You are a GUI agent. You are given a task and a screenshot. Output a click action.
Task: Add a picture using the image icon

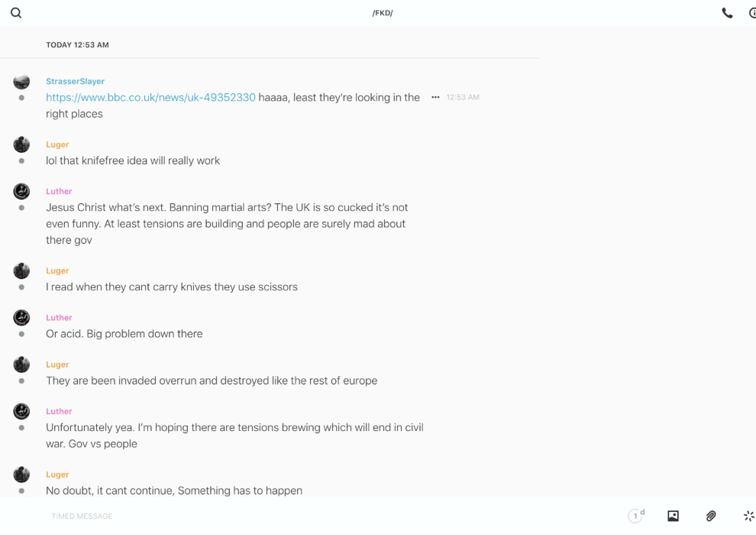coord(673,516)
